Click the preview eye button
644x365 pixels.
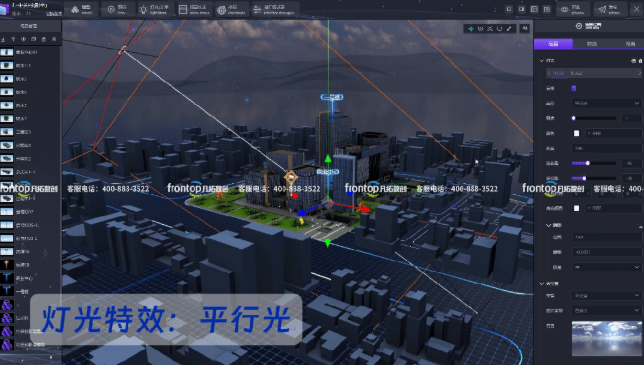click(x=573, y=9)
